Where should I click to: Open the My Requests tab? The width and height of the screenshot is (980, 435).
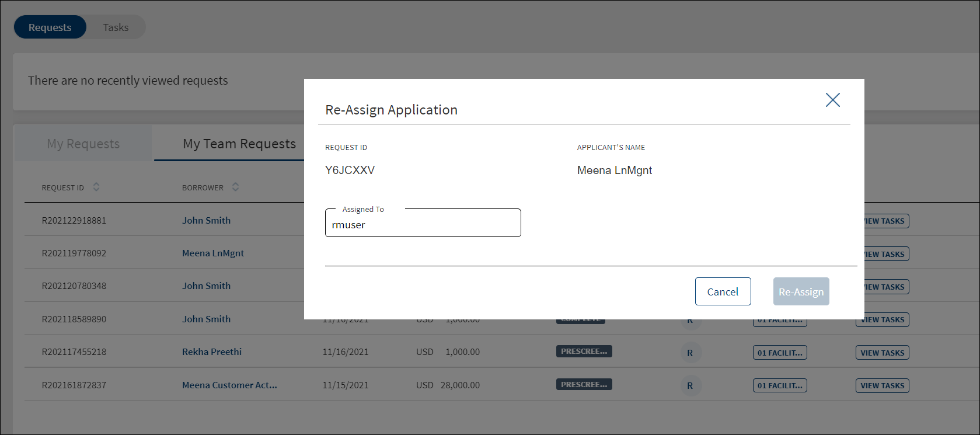coord(83,144)
